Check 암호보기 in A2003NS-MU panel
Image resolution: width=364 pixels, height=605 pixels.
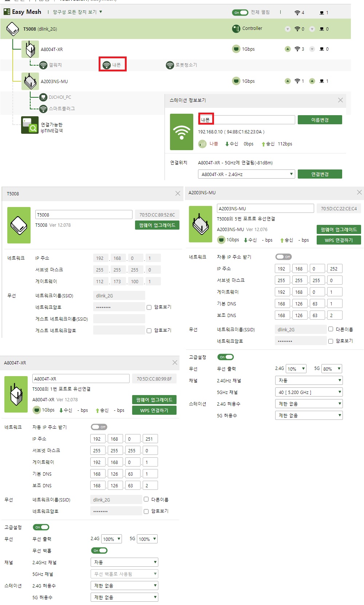click(x=331, y=341)
